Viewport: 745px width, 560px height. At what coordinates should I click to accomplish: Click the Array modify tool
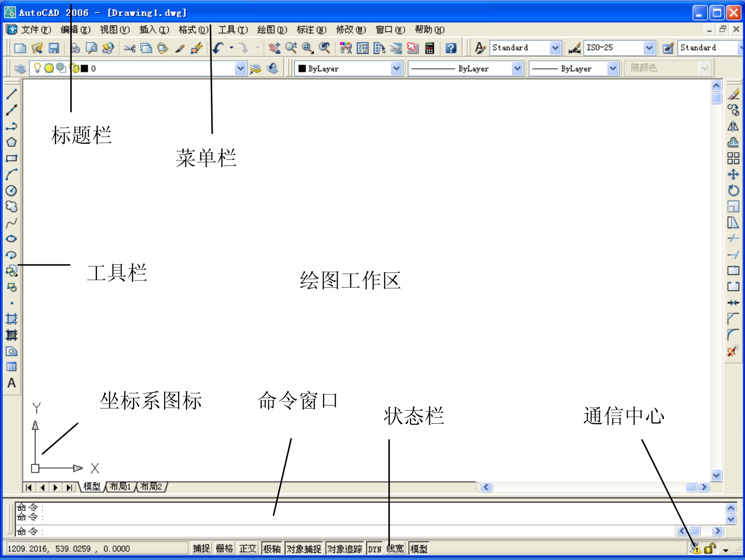click(x=733, y=158)
